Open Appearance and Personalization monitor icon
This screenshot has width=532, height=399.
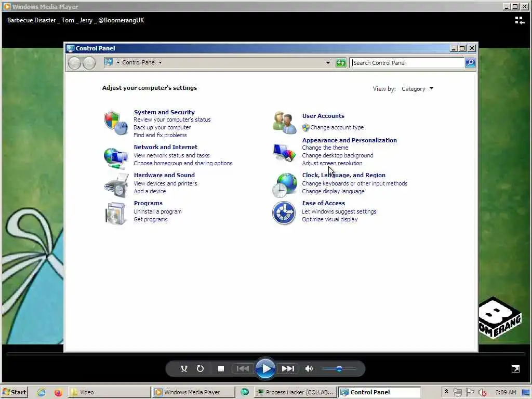click(x=284, y=153)
